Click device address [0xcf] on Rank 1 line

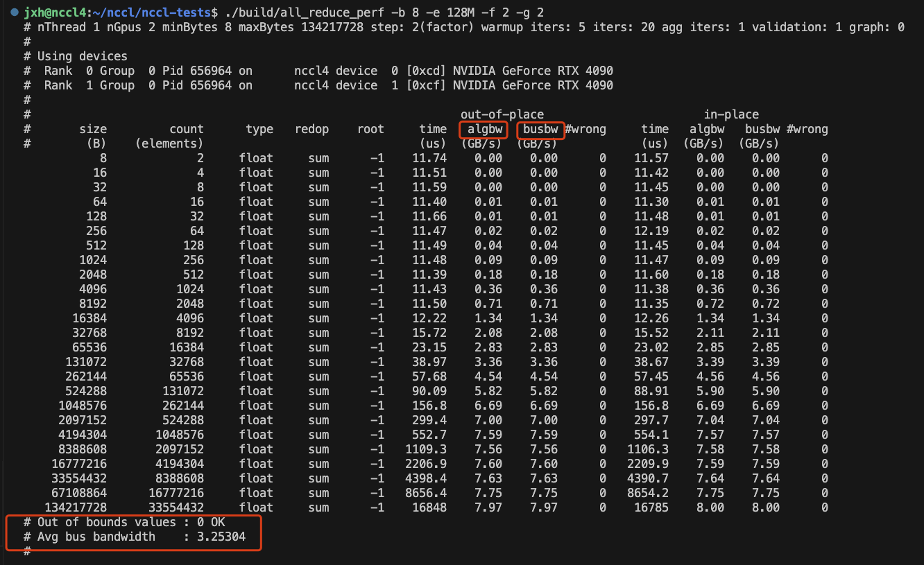coord(425,85)
